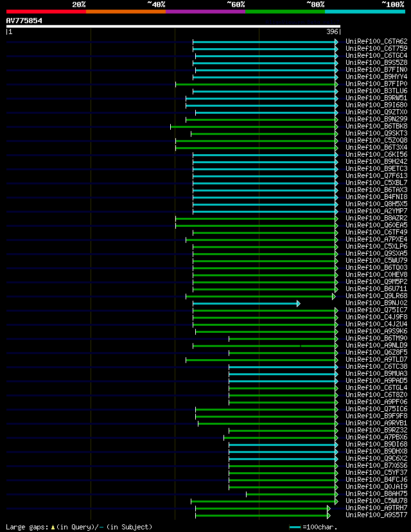Click the green ~80% identity legend segment

[285, 12]
